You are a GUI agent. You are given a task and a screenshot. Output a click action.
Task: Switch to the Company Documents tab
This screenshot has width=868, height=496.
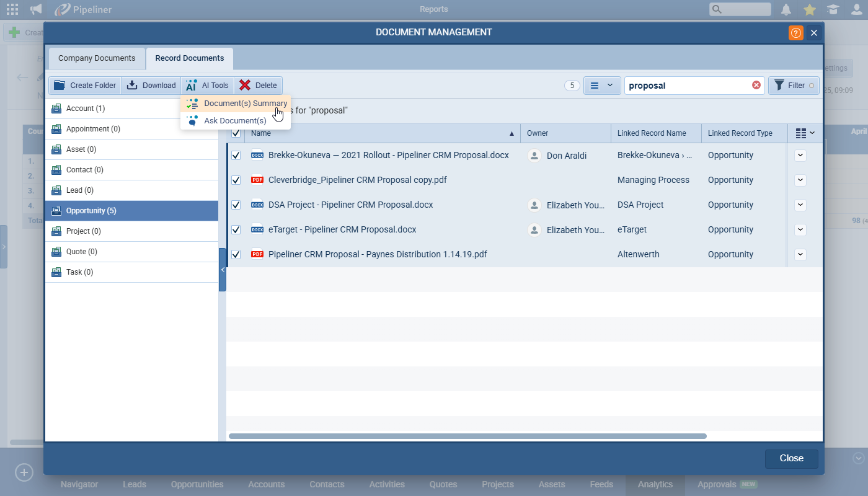(x=97, y=58)
